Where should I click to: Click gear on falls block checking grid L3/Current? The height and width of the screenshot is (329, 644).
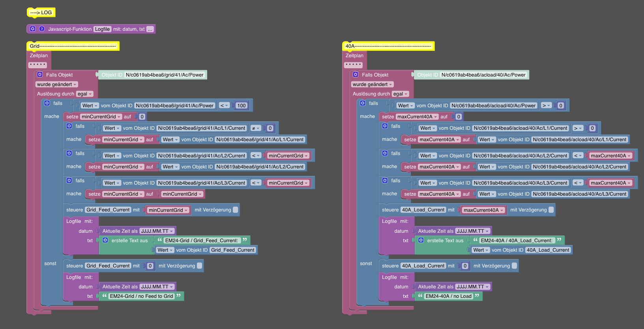coord(69,180)
